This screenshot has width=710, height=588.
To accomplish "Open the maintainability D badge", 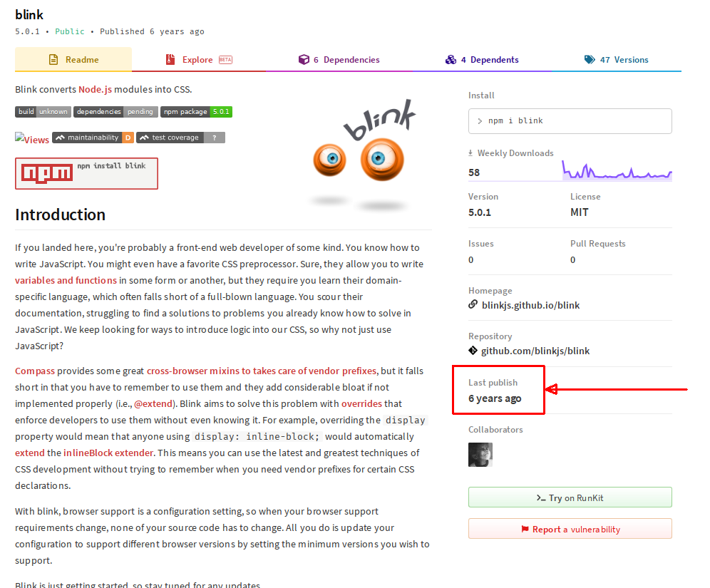I will tap(93, 137).
